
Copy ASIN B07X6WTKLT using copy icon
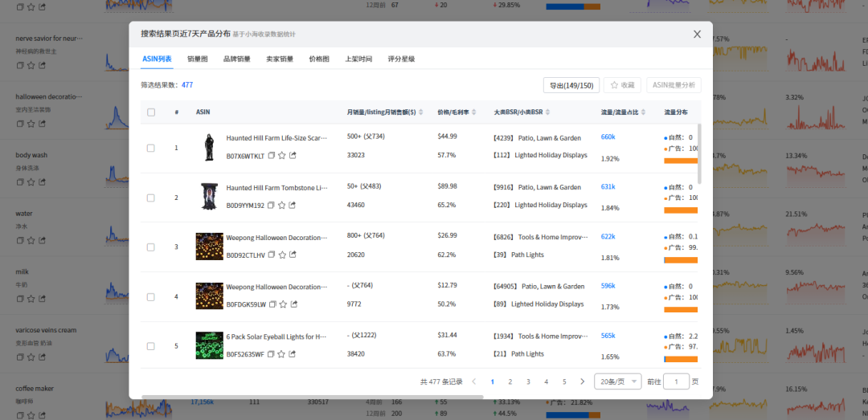click(x=272, y=156)
